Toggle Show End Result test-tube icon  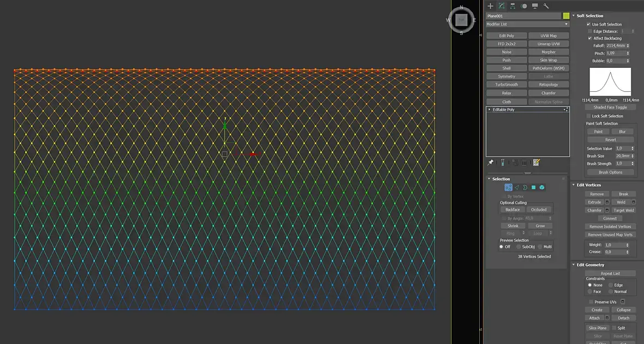tap(502, 163)
